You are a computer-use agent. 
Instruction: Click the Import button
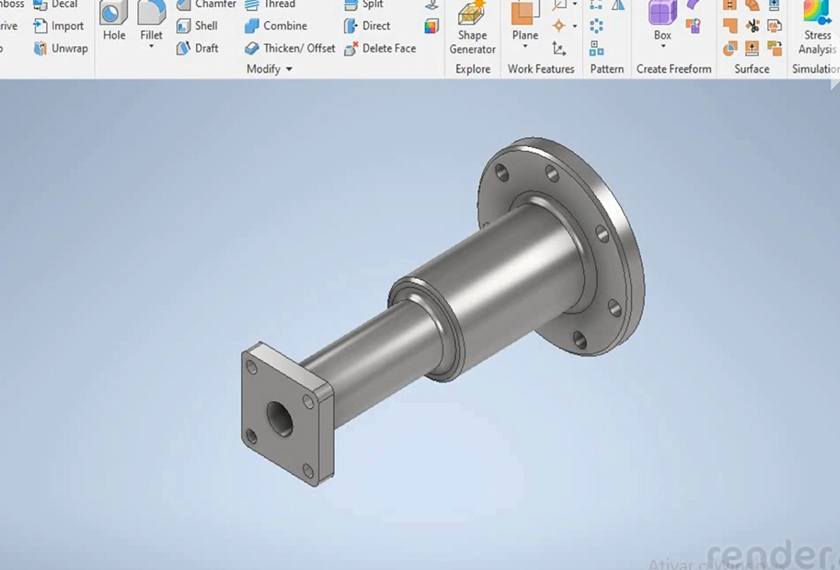coord(58,26)
